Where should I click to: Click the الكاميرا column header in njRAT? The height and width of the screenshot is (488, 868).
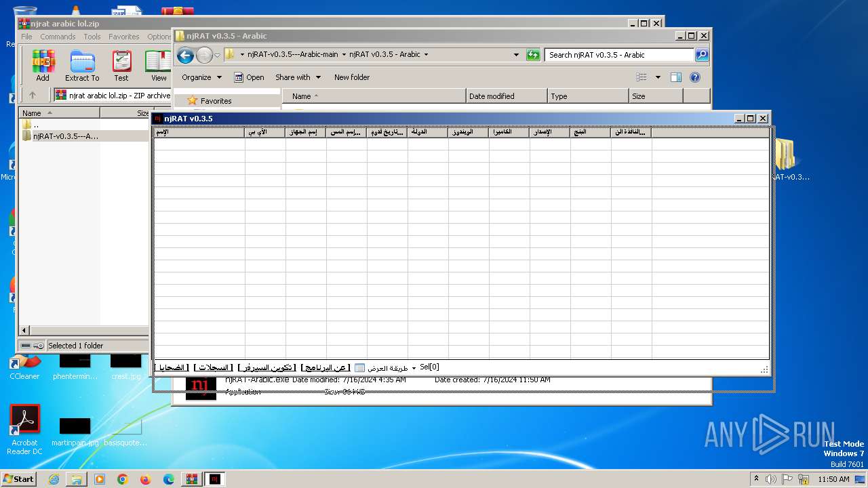(509, 132)
